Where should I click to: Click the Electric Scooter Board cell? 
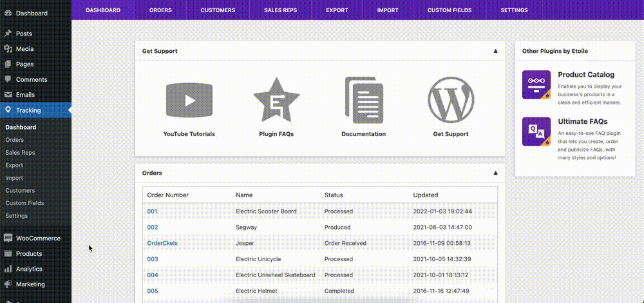[x=266, y=211]
